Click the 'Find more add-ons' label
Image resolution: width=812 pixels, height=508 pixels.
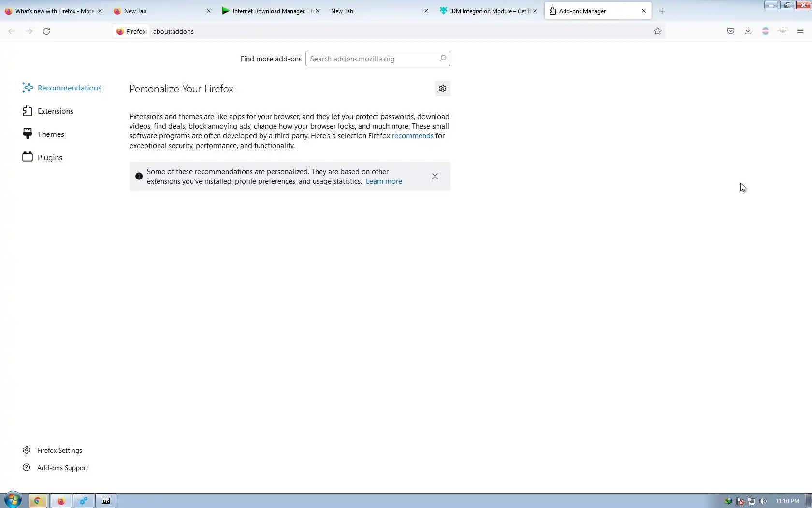pos(271,59)
